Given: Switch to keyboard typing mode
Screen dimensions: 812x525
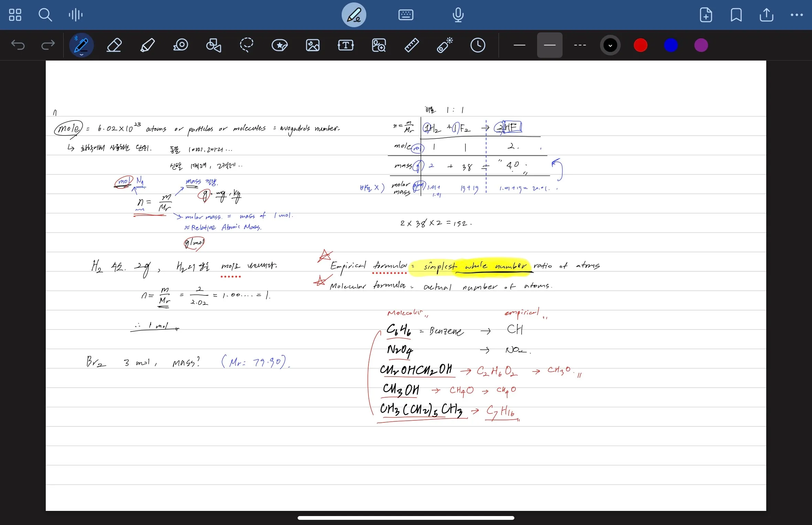Looking at the screenshot, I should click(x=406, y=15).
